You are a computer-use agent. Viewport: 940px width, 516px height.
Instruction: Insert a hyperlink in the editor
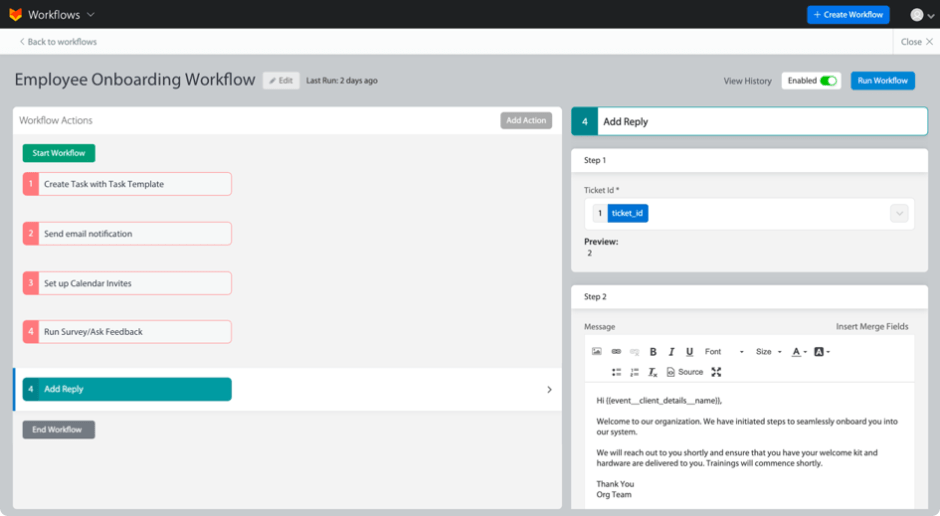[x=616, y=352]
